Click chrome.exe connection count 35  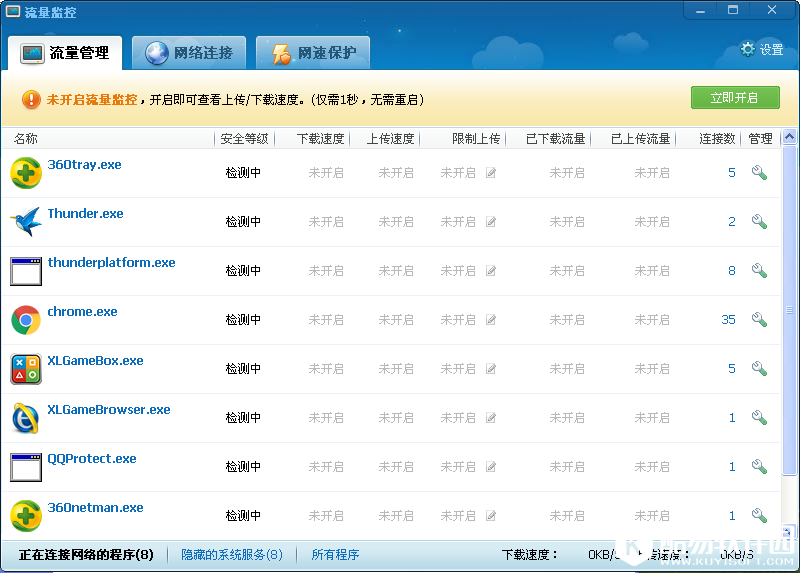click(728, 320)
